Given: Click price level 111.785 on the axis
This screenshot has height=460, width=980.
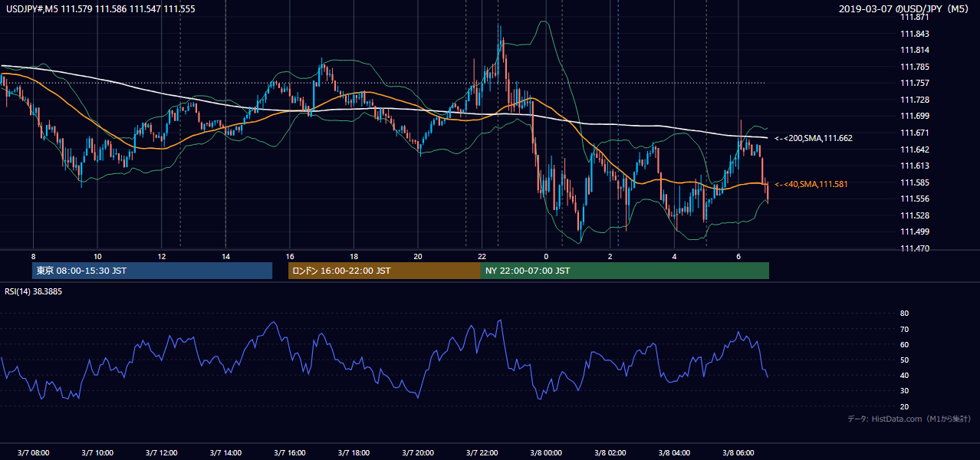Looking at the screenshot, I should coord(915,67).
